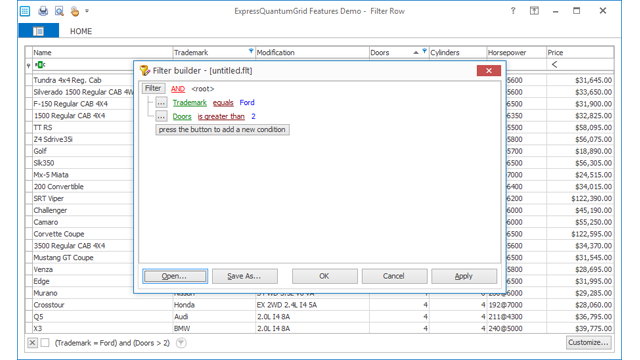Screen dimensions: 640x360
Task: Close the Filter builder dialog
Action: pyautogui.click(x=489, y=71)
